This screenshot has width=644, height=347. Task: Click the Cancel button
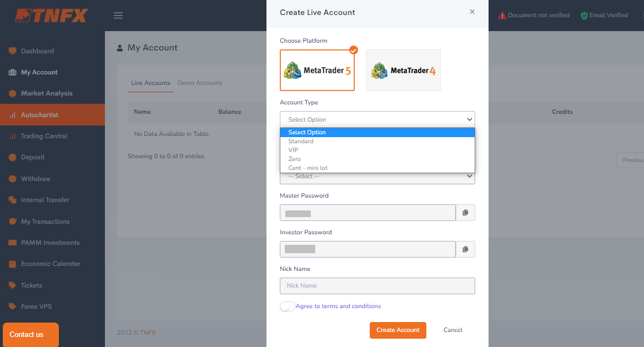(x=452, y=330)
